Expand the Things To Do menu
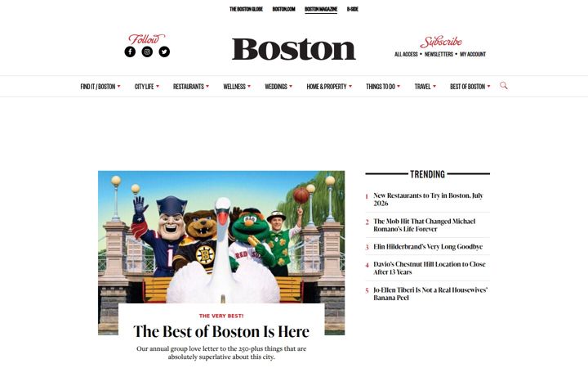588x368 pixels. [383, 87]
